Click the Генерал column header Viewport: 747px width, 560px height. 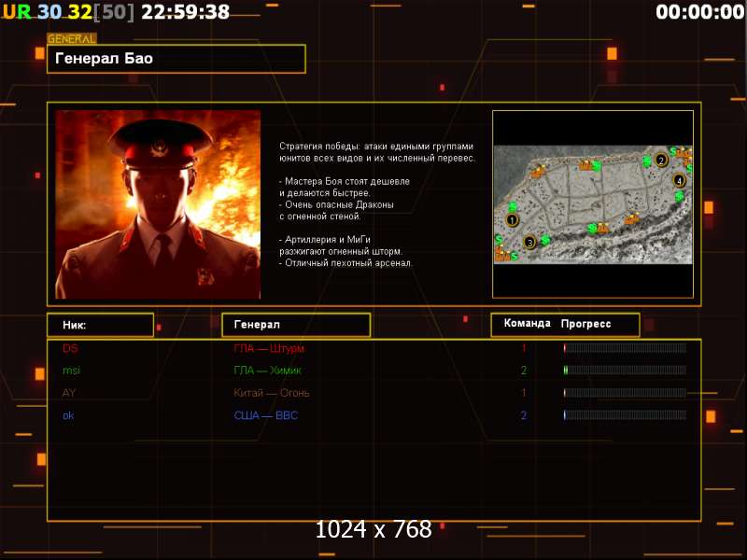pyautogui.click(x=296, y=325)
